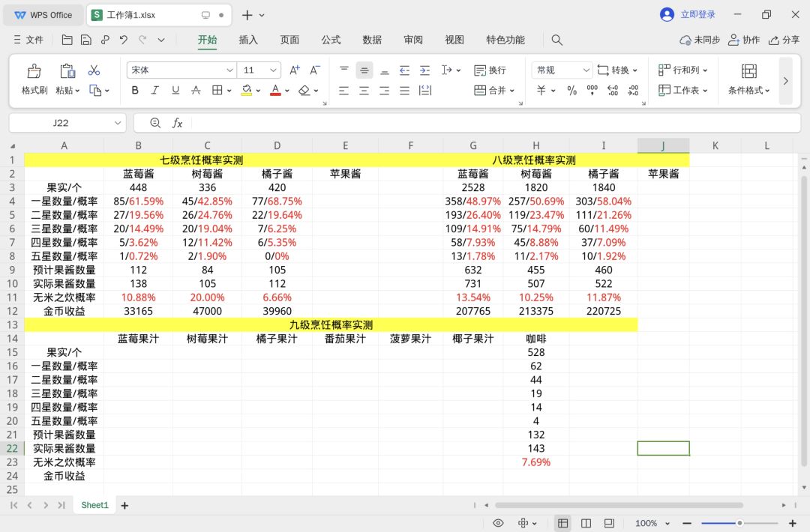Select the Sheet1 worksheet tab

[94, 505]
